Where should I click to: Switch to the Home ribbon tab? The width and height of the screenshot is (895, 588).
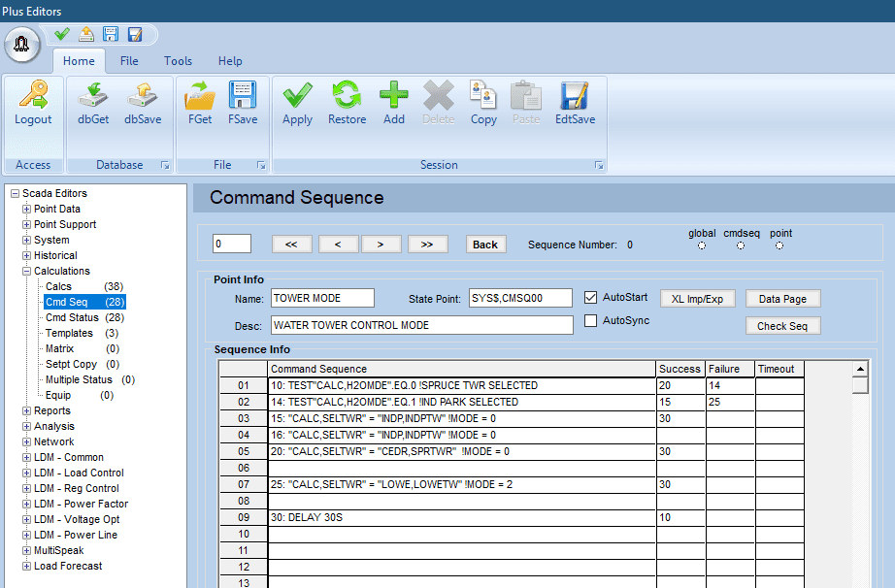[x=79, y=61]
